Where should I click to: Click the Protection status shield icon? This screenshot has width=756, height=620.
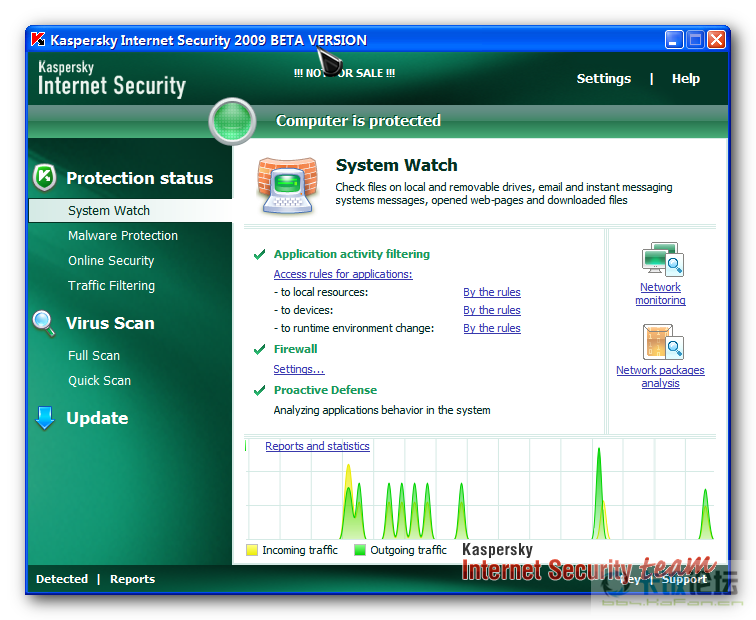point(44,177)
